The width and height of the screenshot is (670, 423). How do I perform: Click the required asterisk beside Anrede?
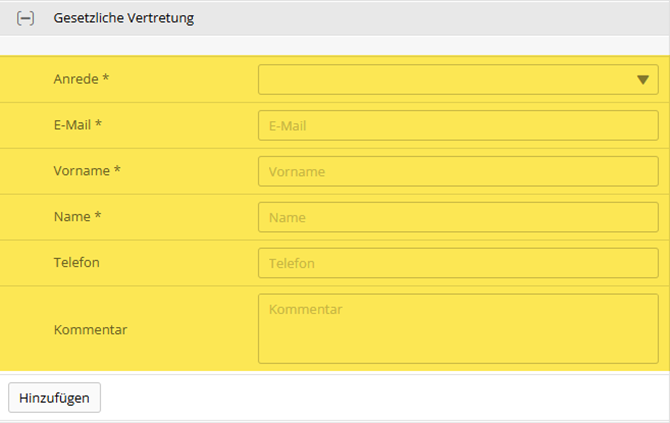(x=106, y=79)
